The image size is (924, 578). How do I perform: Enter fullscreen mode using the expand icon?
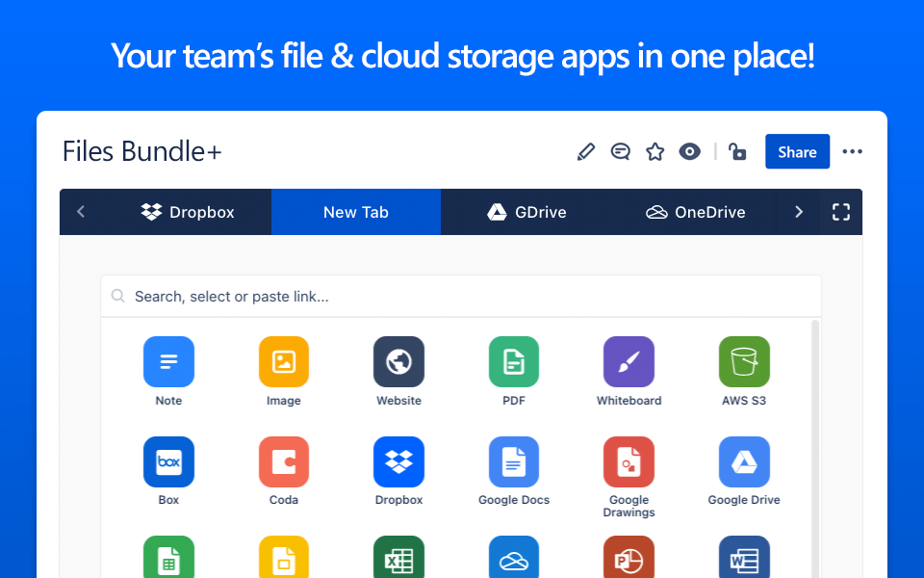click(841, 212)
